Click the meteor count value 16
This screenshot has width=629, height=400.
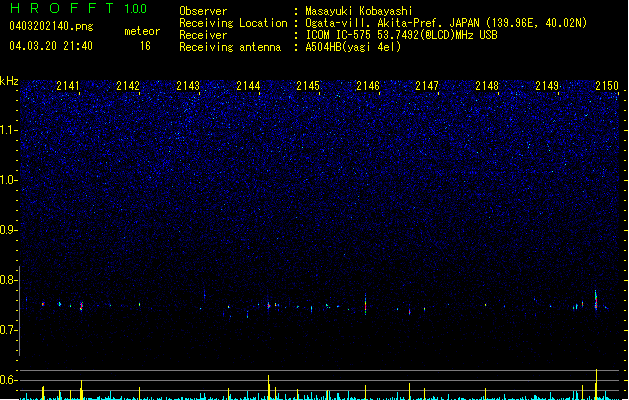145,46
